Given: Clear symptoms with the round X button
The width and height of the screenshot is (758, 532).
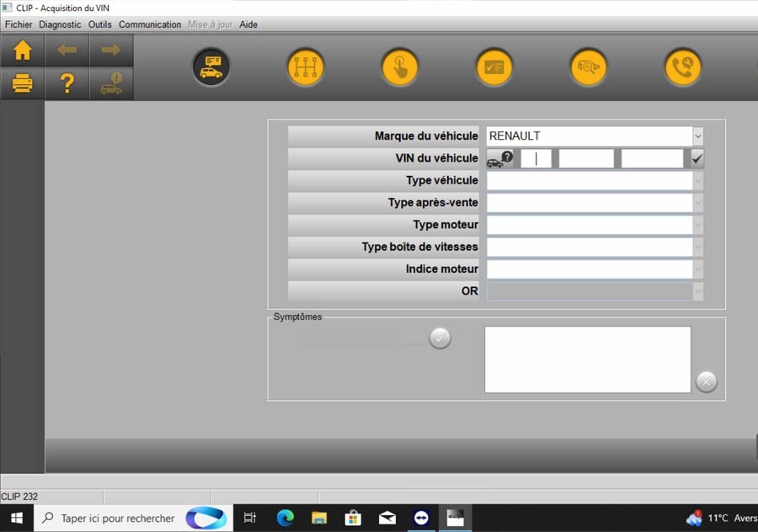Looking at the screenshot, I should [707, 381].
